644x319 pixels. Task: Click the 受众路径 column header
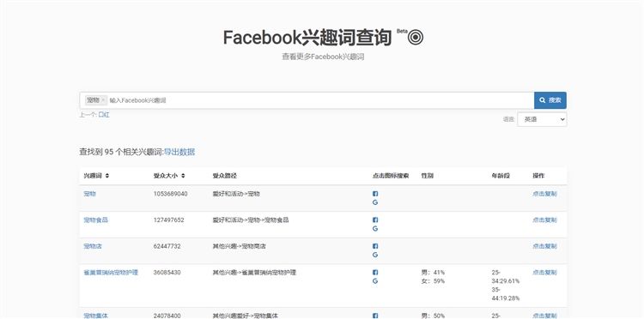(225, 176)
